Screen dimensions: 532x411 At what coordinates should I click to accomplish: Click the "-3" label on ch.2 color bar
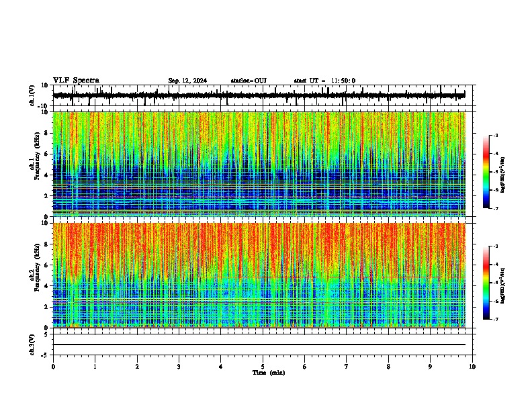click(x=496, y=246)
